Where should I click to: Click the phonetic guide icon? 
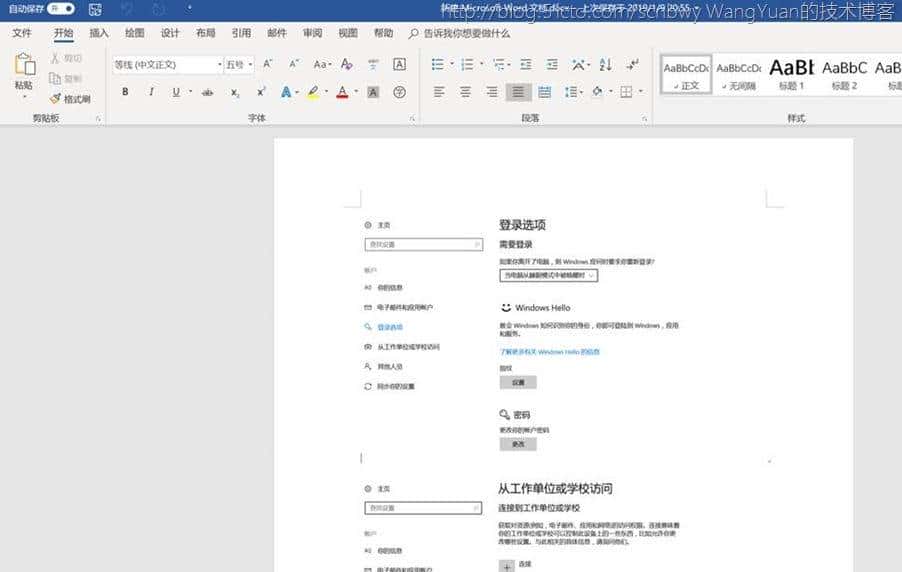[x=373, y=64]
